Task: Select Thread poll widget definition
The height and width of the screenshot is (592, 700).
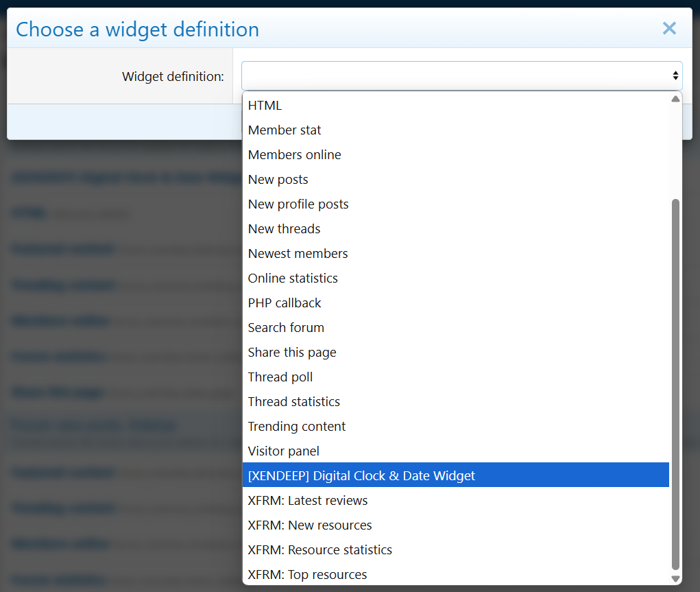Action: point(280,377)
